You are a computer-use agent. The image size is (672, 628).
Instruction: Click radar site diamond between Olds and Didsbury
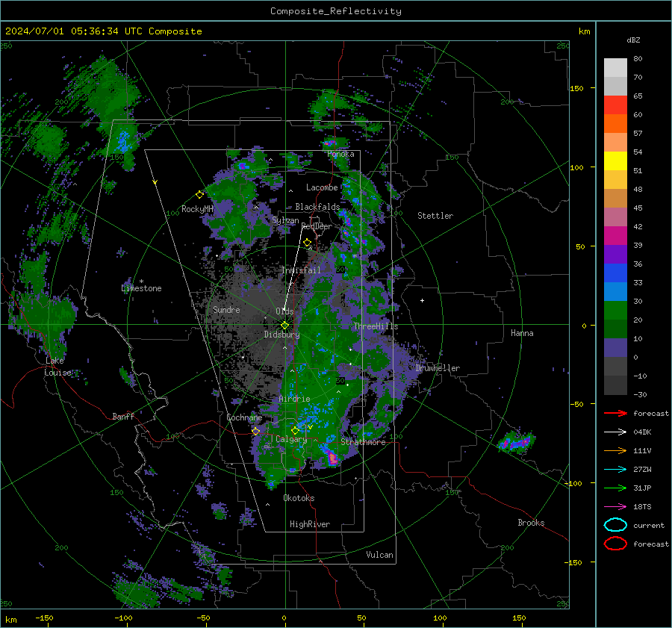284,325
